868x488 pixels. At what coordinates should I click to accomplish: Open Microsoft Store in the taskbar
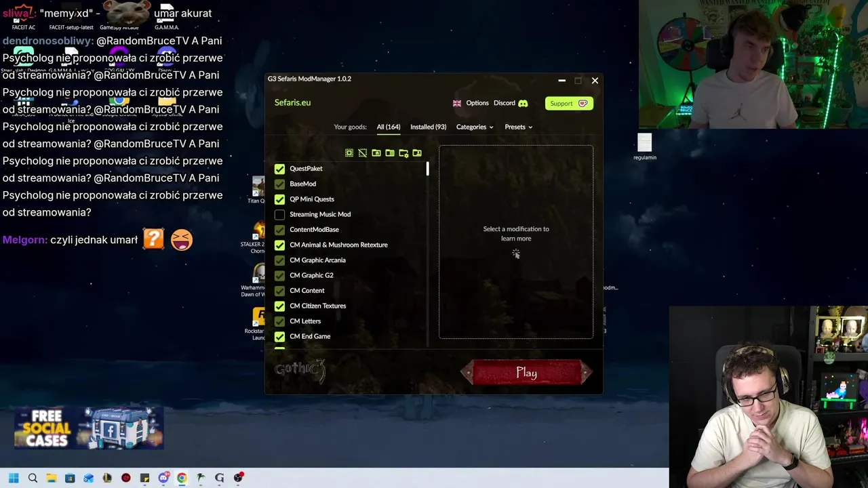pos(70,478)
